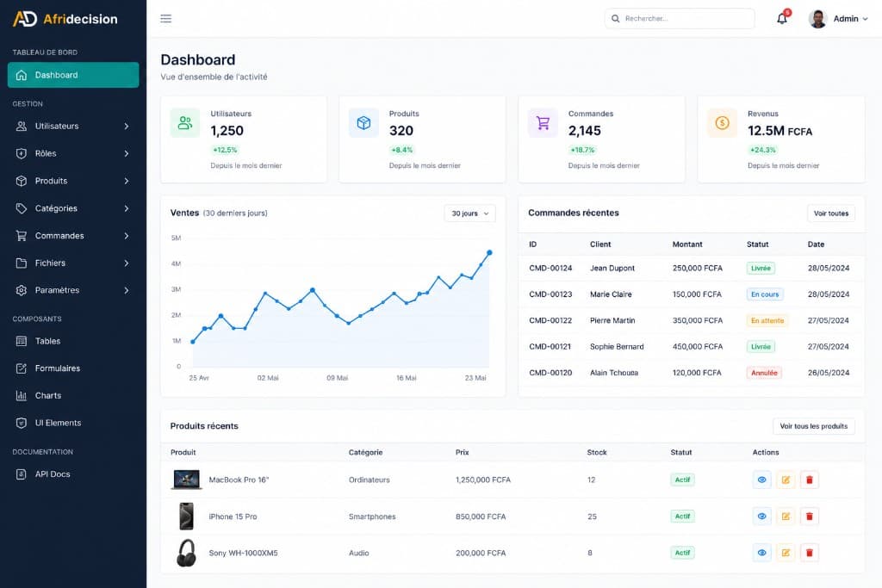This screenshot has height=588, width=882.
Task: Edit the Sony WH-1000XM5 product
Action: 786,553
